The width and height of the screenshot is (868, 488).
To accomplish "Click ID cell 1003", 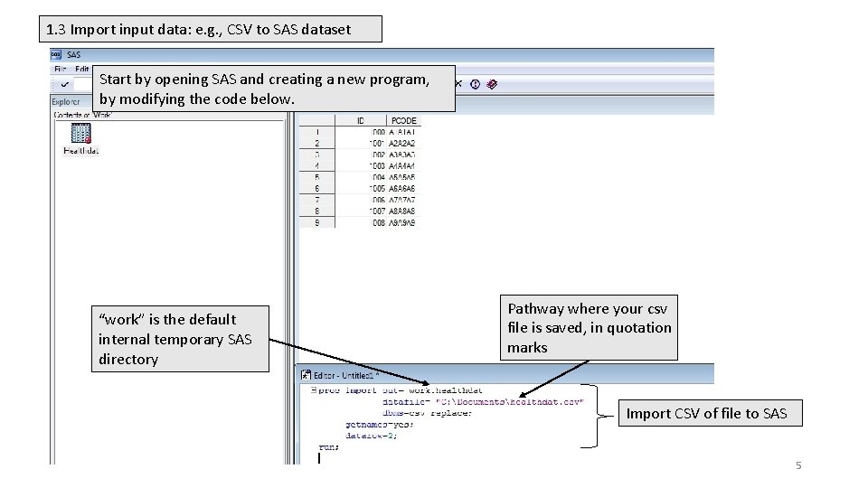I will [378, 166].
